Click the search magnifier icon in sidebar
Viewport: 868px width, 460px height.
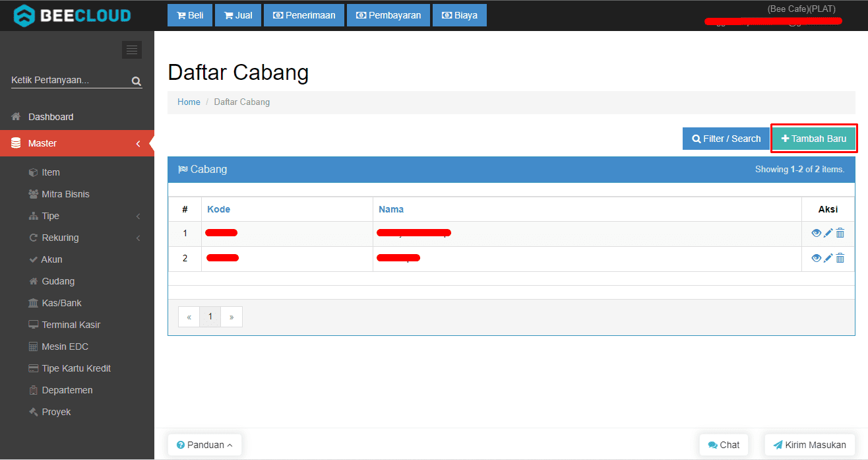(x=136, y=81)
